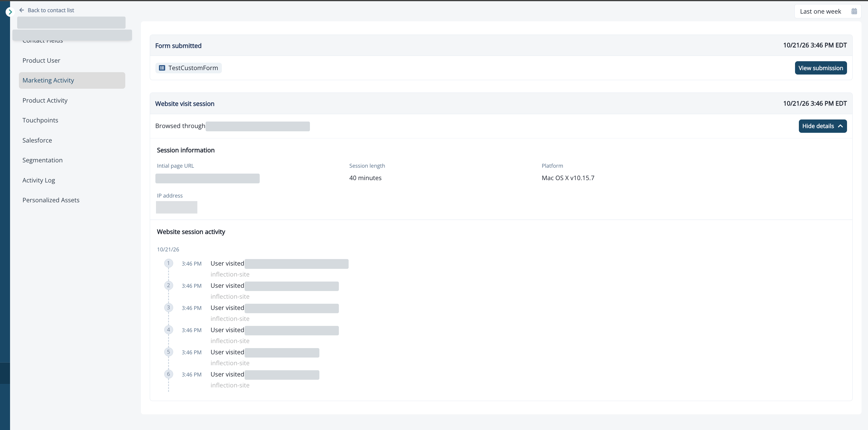Click the Form submitted timestamp

pos(815,45)
